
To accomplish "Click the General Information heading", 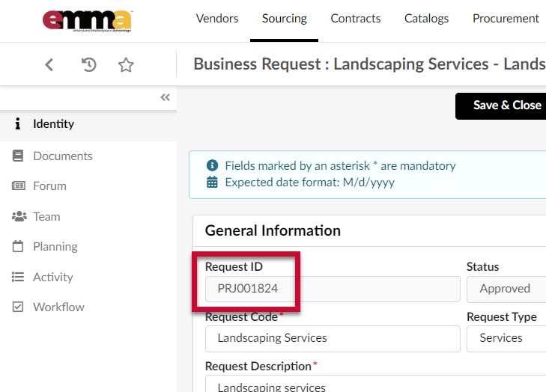I will coord(273,230).
